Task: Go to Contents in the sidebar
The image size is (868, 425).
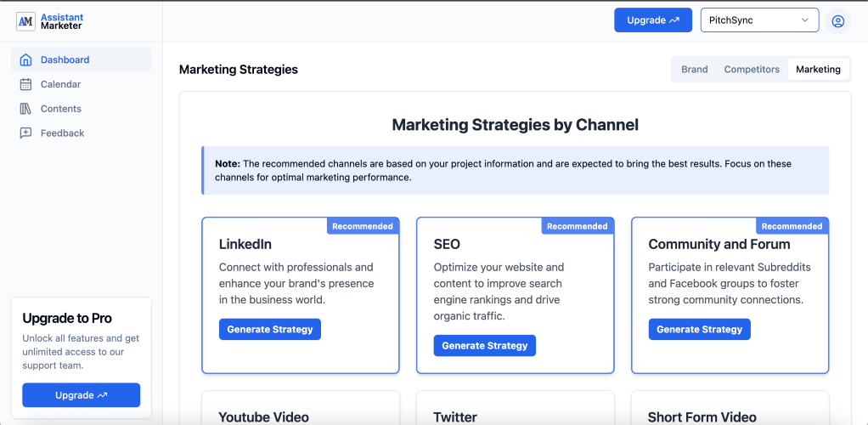Action: pyautogui.click(x=82, y=109)
